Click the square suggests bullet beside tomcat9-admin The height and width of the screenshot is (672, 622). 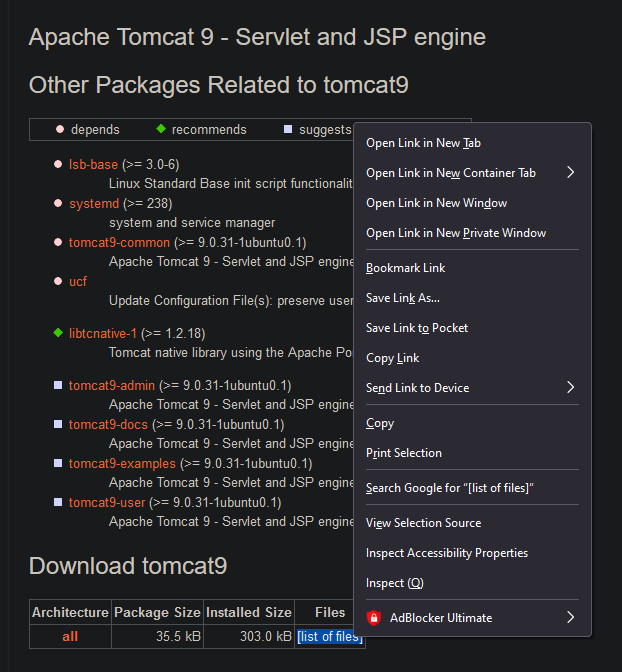58,385
